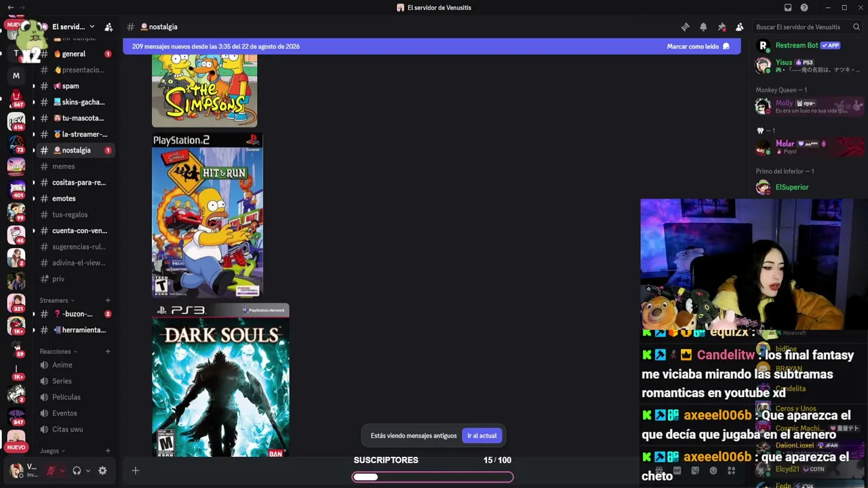Open the server icon with 847 badge
This screenshot has width=868, height=488.
click(x=16, y=416)
